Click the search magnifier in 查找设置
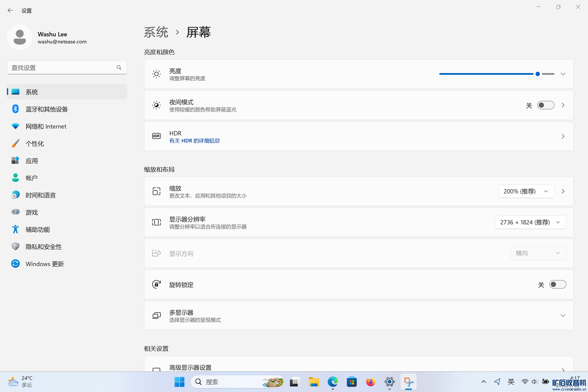Viewport: 588px width, 392px height. pyautogui.click(x=119, y=67)
